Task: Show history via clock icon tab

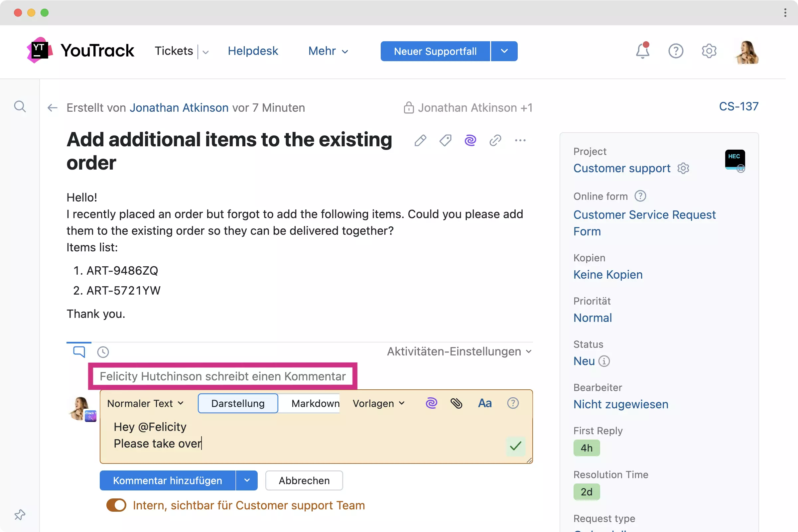Action: pos(103,352)
